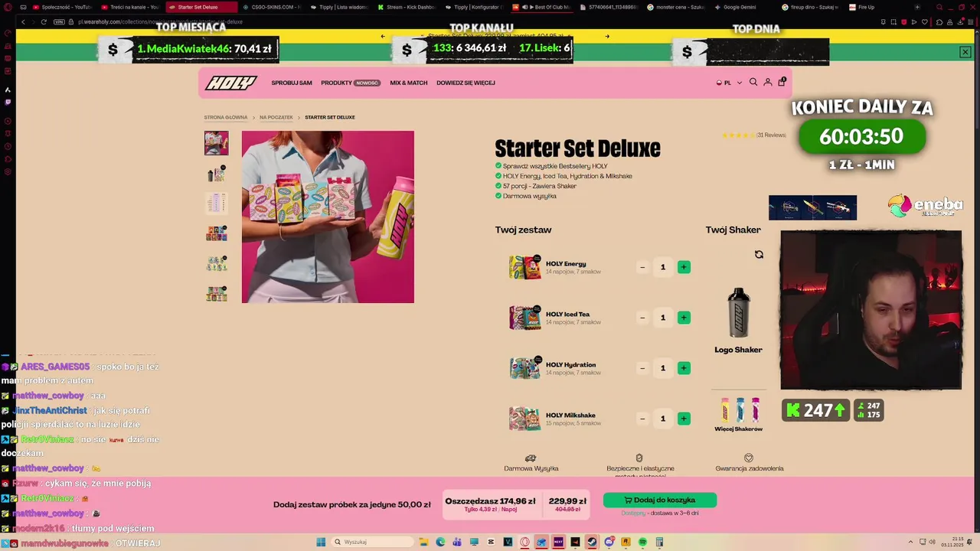
Task: Open the PL language dropdown
Action: coord(729,83)
